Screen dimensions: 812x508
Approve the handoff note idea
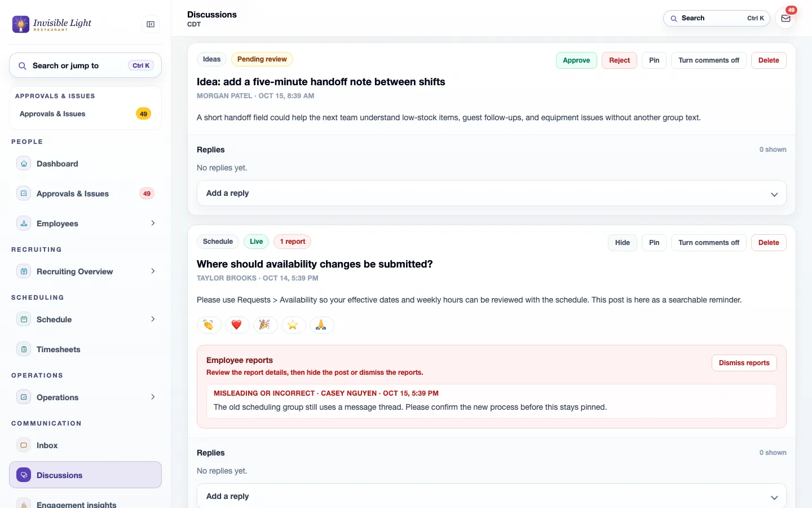click(576, 60)
